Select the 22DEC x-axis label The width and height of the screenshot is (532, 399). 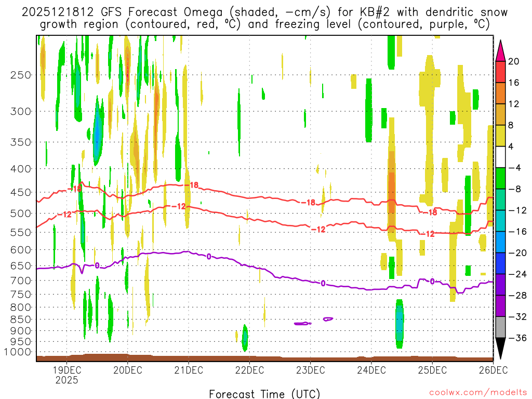(249, 370)
